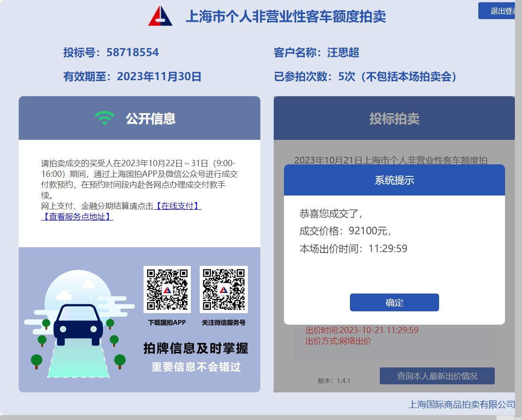Click the 系统提示 dialog title bar

pos(394,180)
